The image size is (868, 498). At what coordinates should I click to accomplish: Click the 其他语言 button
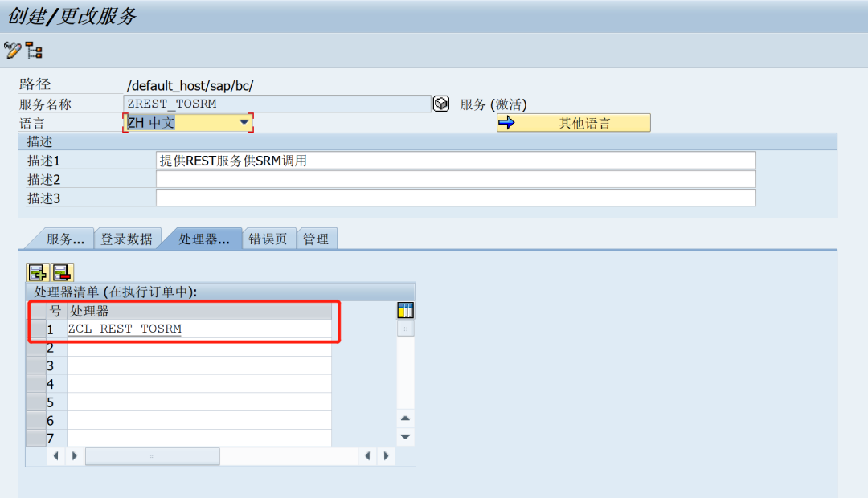574,123
